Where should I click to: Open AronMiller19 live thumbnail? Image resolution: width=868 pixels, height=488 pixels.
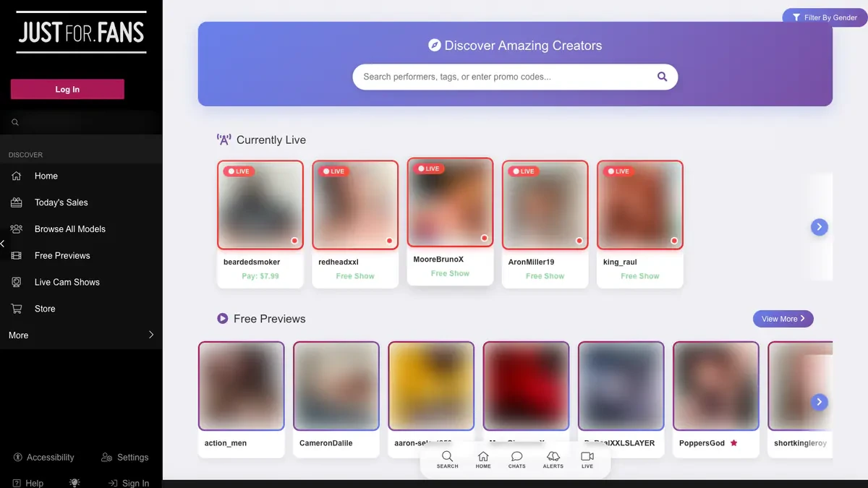545,205
